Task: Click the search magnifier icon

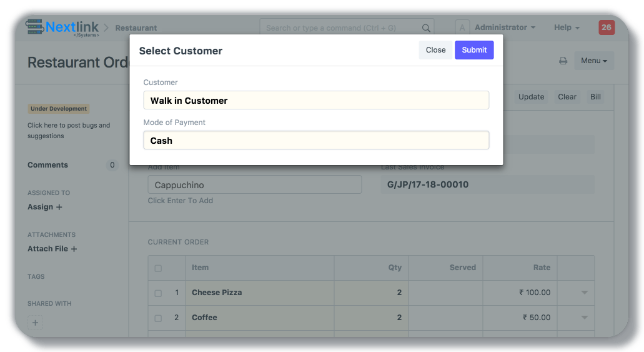Action: coord(426,28)
